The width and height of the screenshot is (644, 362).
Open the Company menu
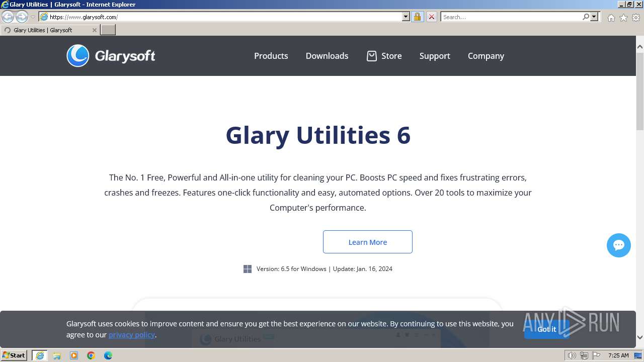tap(486, 56)
